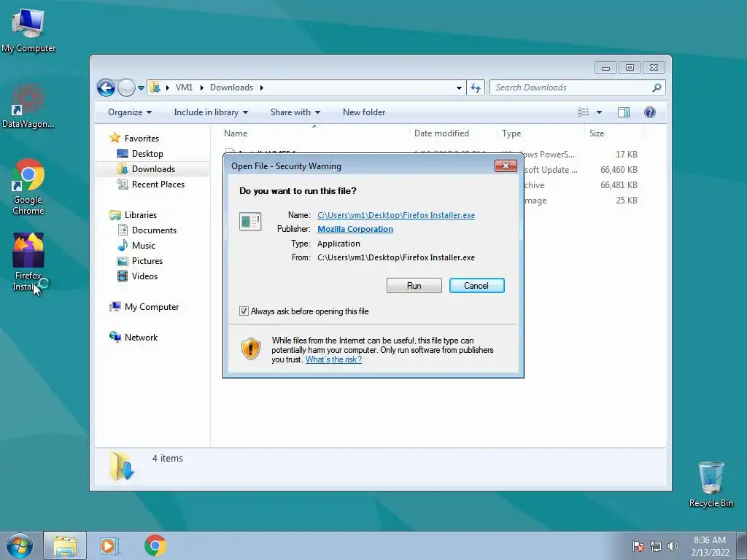The height and width of the screenshot is (560, 747).
Task: Open Mozilla Corporation publisher link
Action: pyautogui.click(x=355, y=229)
